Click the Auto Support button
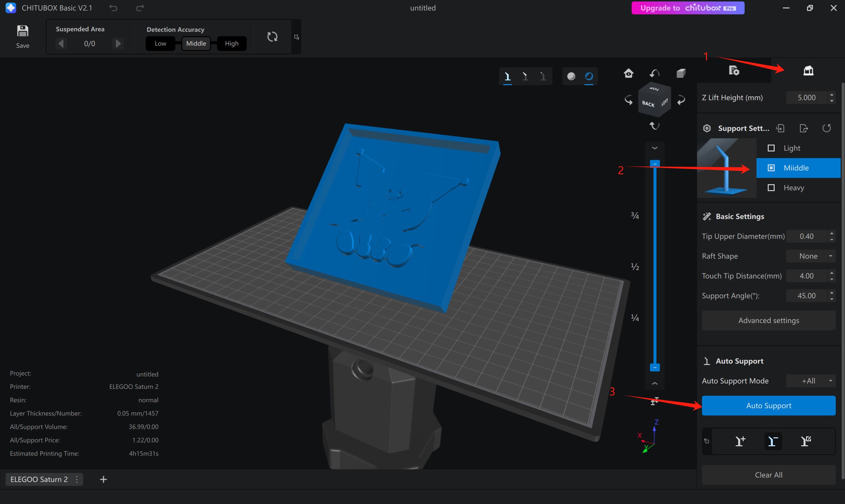 coord(768,406)
